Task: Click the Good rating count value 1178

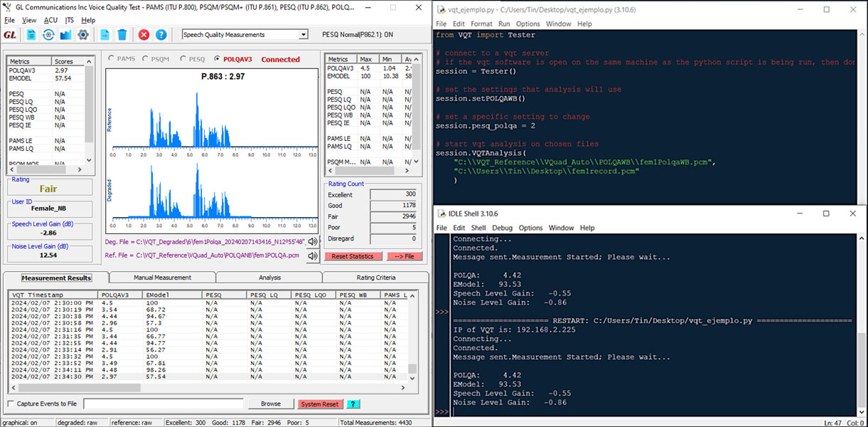Action: click(392, 205)
